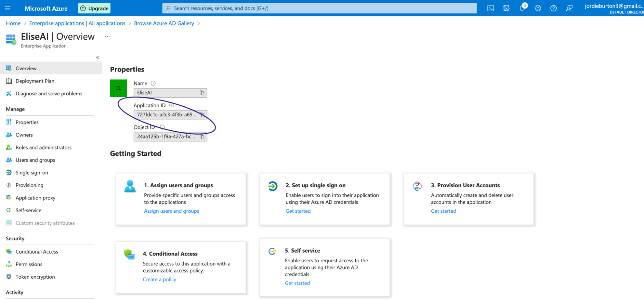The image size is (644, 300).
Task: Click the Upgrade button
Action: coord(94,8)
